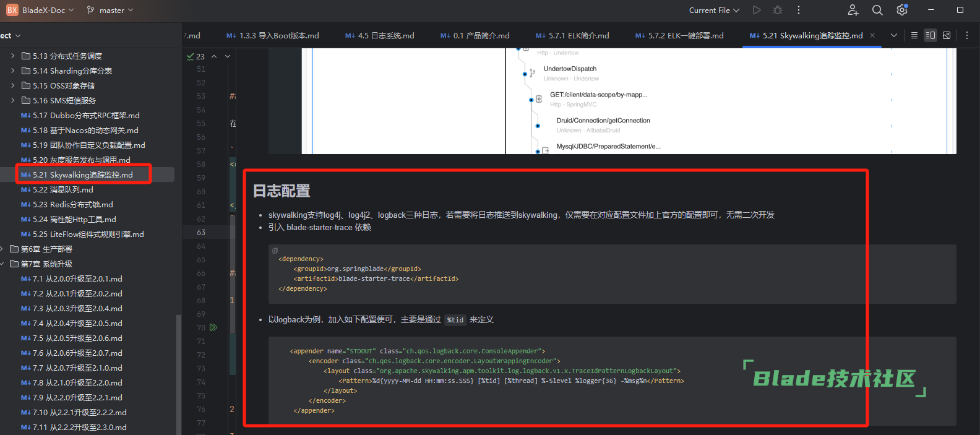Expand the 第6章 生产部署 folder

2,249
